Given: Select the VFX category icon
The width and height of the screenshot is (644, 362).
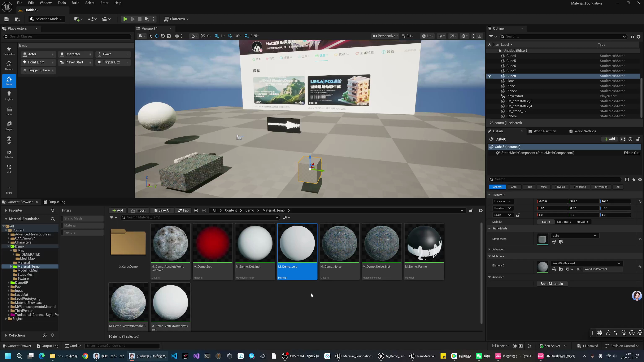Looking at the screenshot, I should [x=9, y=169].
